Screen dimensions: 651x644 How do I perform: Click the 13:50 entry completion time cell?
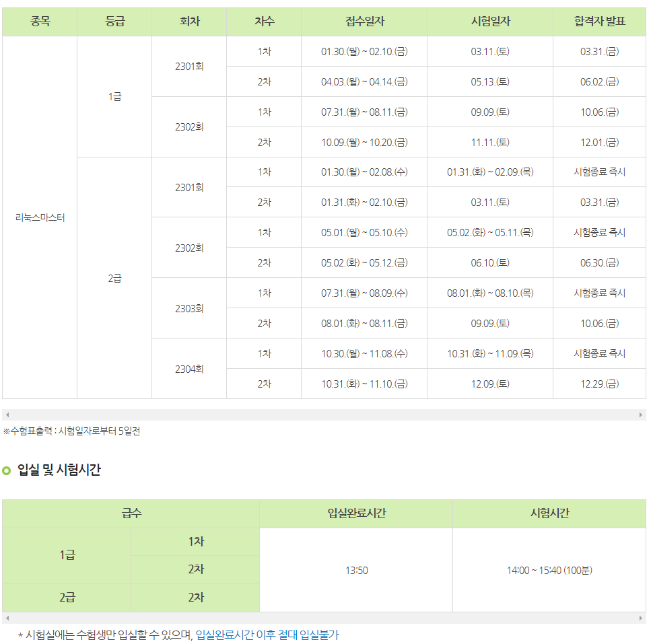pos(357,569)
